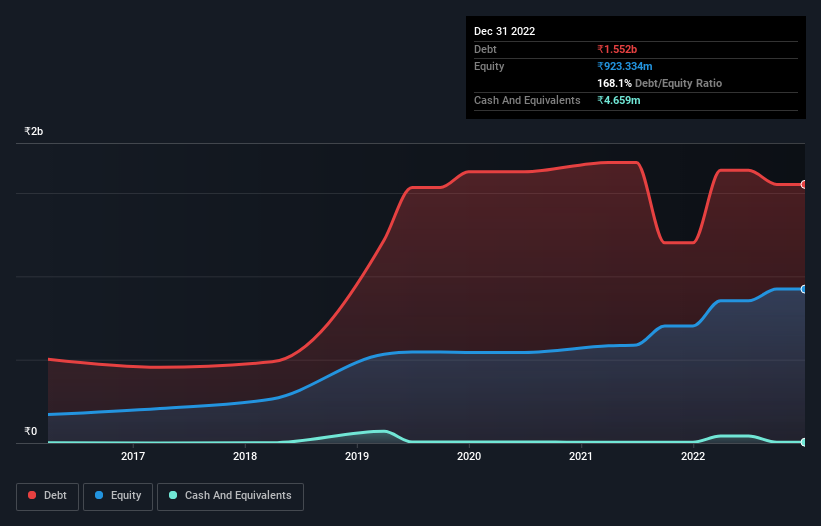Click Cash And Equivalents label in tooltip

pos(527,100)
